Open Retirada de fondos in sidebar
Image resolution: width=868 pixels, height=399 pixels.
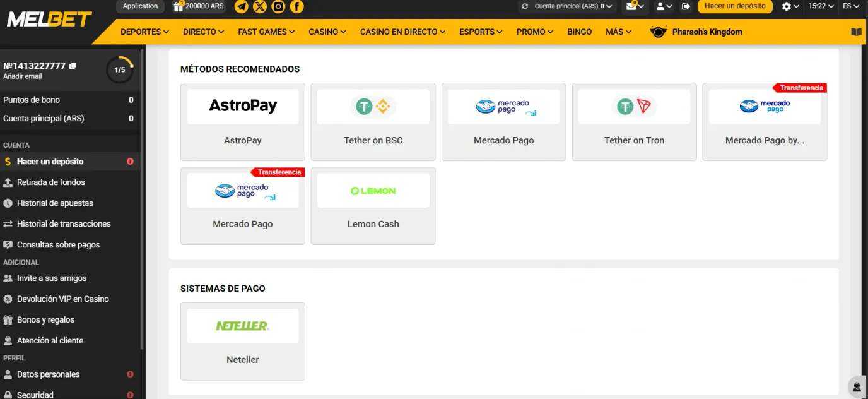51,182
